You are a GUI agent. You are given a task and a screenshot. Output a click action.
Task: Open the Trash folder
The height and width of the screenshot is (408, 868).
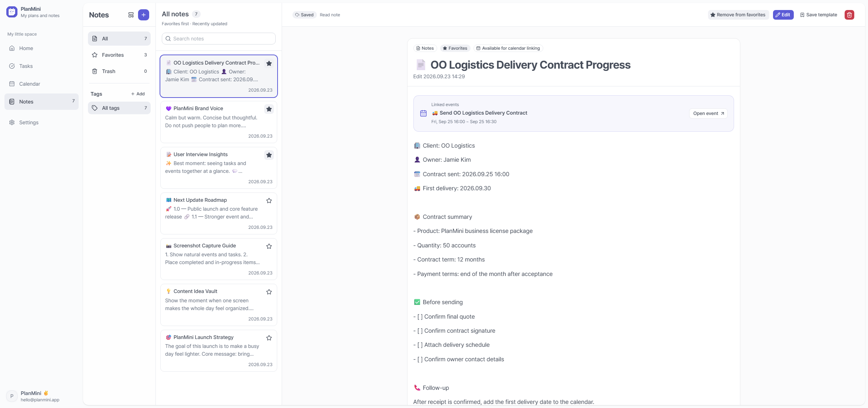pos(119,71)
